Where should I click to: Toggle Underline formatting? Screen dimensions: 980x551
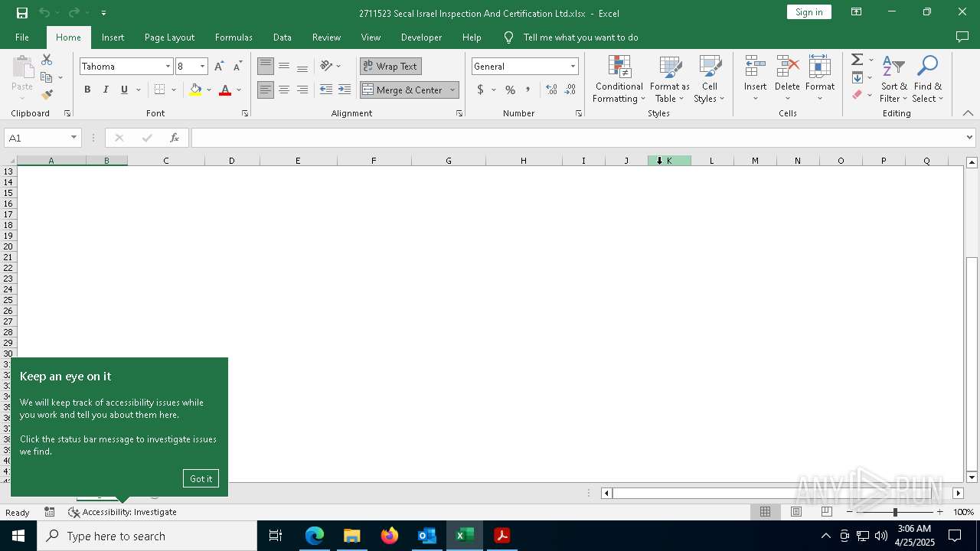(x=124, y=90)
